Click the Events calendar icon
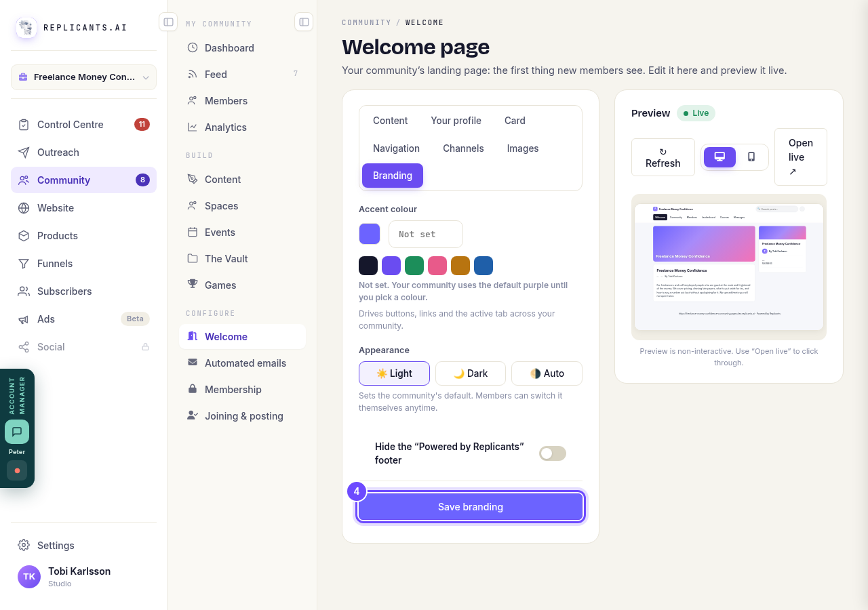 [x=193, y=232]
